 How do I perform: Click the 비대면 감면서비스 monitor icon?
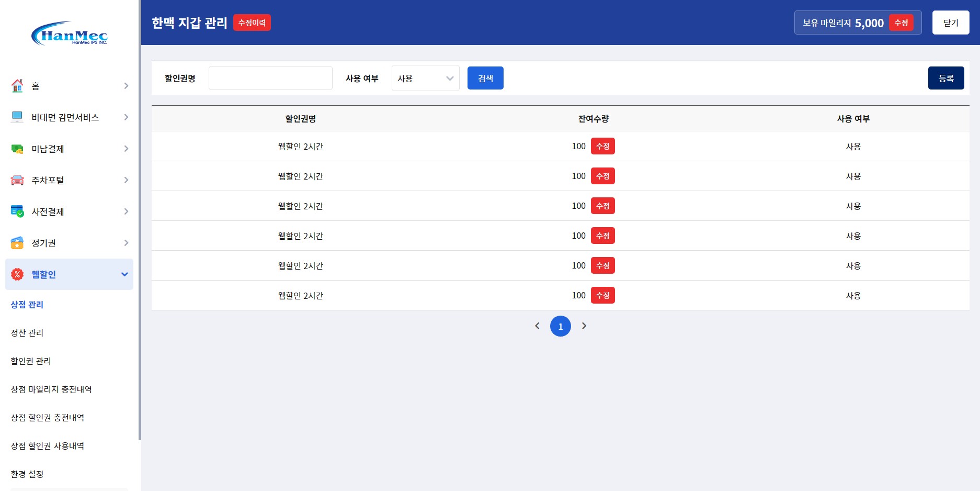(x=16, y=117)
